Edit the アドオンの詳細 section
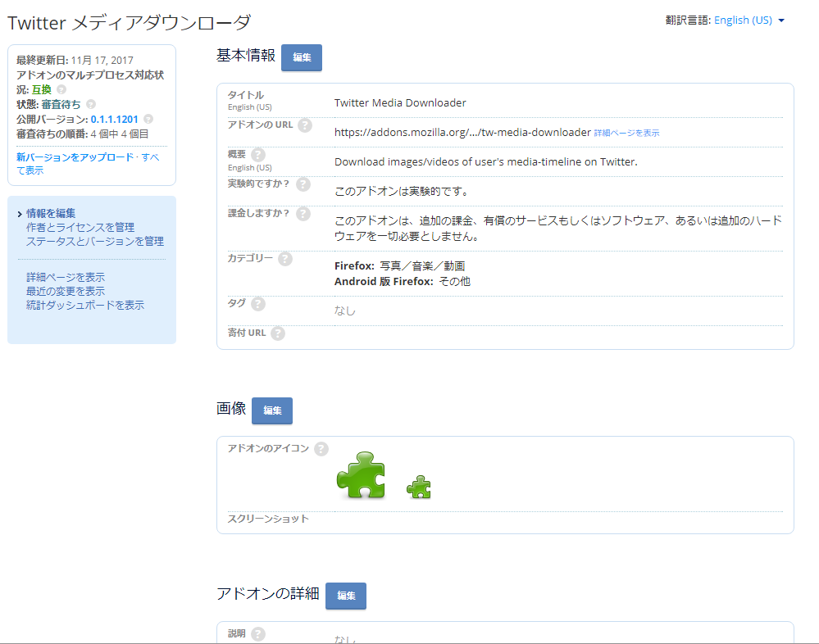Image resolution: width=819 pixels, height=644 pixels. click(346, 596)
